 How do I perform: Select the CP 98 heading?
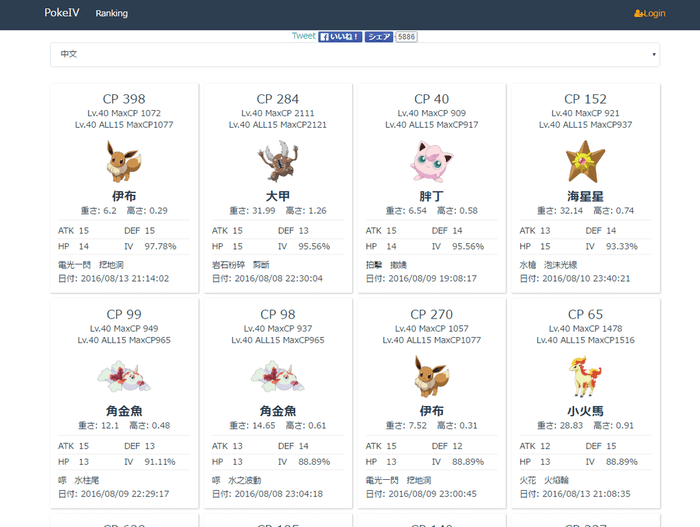click(x=278, y=314)
